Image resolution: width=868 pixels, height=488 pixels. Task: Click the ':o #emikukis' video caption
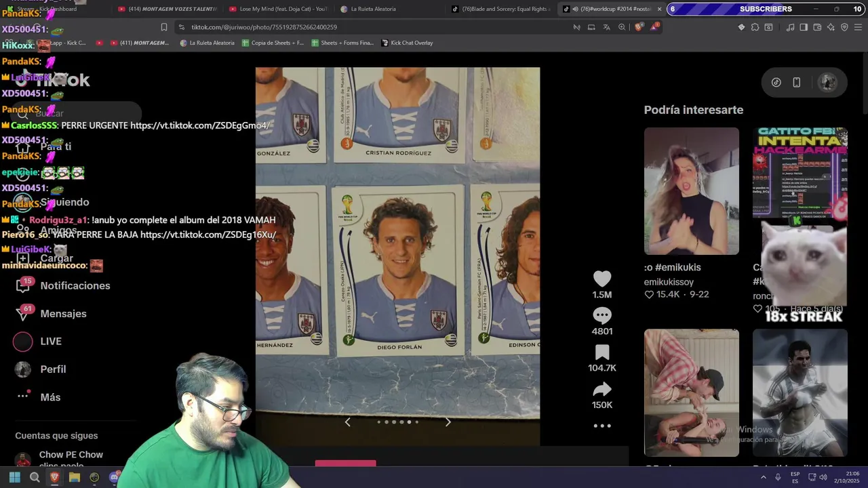(x=672, y=268)
